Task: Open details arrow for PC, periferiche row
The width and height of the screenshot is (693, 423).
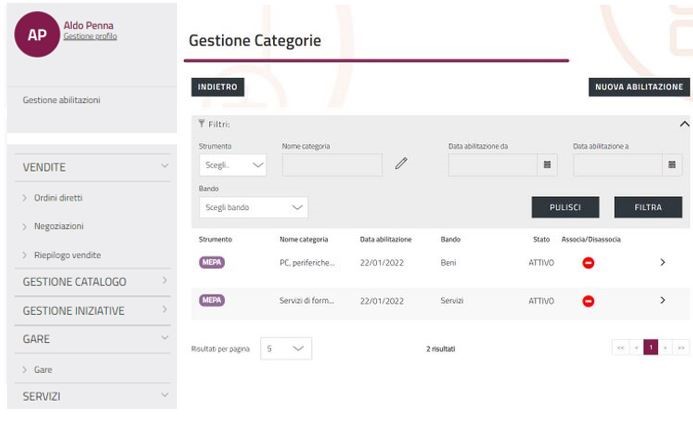Action: coord(662,263)
